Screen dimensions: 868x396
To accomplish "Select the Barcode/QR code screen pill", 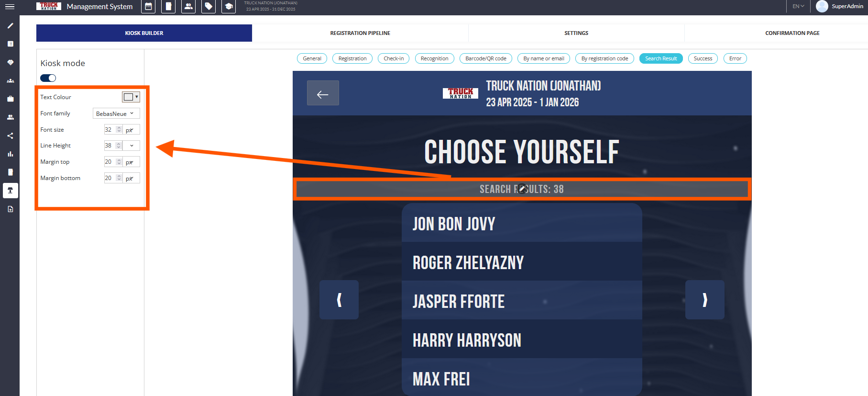I will click(x=486, y=58).
